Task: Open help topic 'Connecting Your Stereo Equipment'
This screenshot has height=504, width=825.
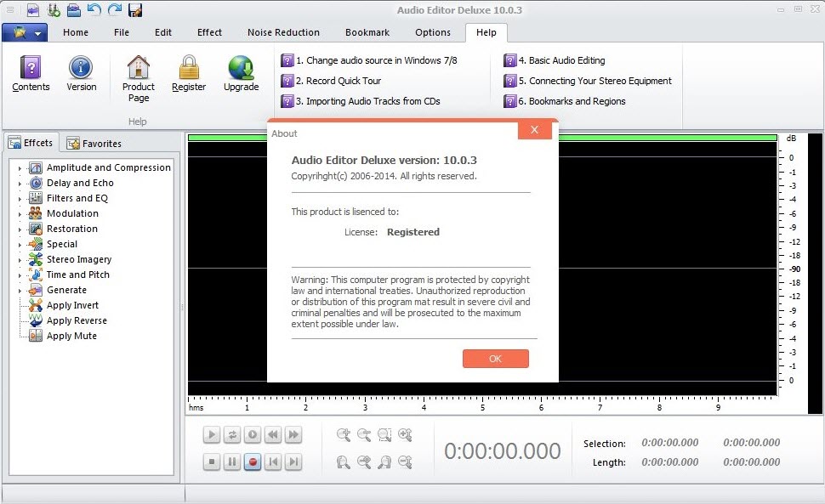Action: 588,81
